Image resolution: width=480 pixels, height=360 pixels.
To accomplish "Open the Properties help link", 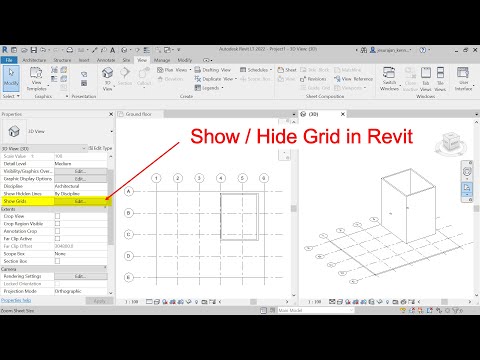I will [16, 300].
